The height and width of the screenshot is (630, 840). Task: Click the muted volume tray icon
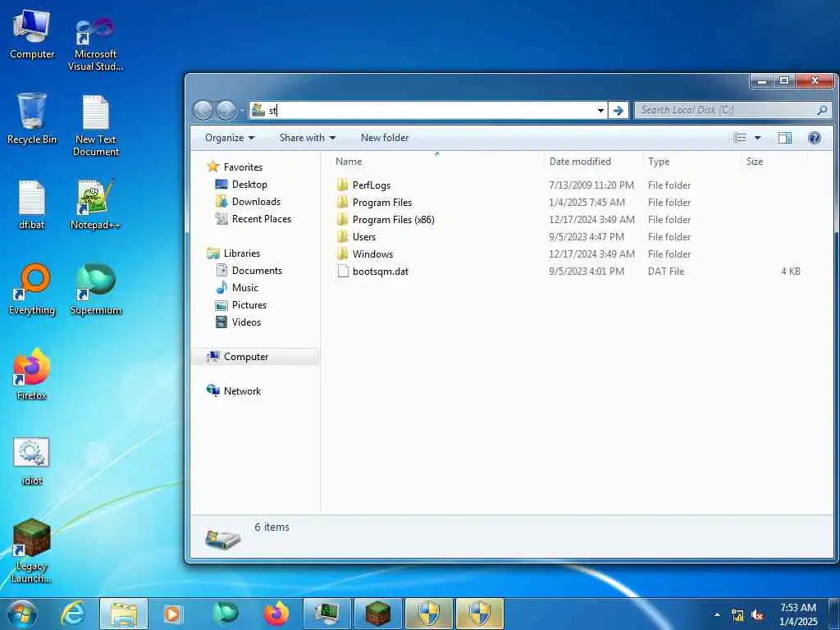pyautogui.click(x=757, y=615)
